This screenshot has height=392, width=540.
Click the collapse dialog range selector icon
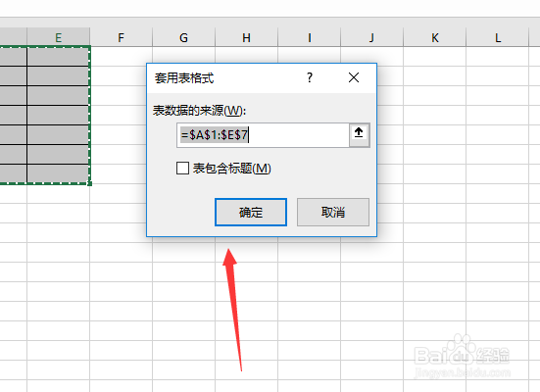[360, 134]
